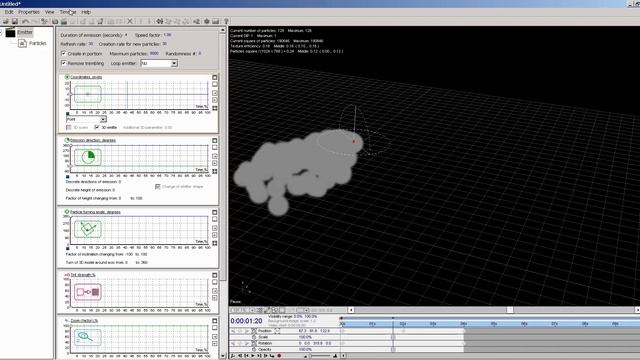This screenshot has width=640, height=360.
Task: Open the View menu
Action: 49,12
